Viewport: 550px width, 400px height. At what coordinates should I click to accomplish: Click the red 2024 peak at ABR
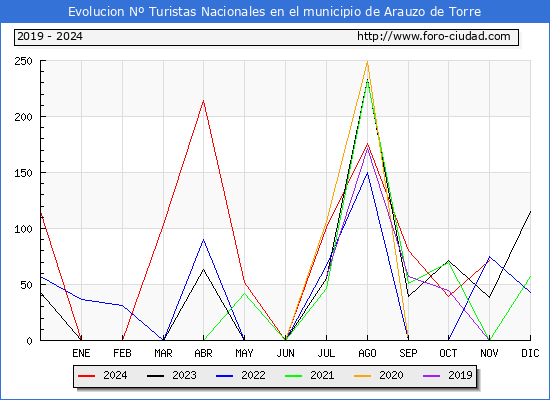click(x=203, y=101)
